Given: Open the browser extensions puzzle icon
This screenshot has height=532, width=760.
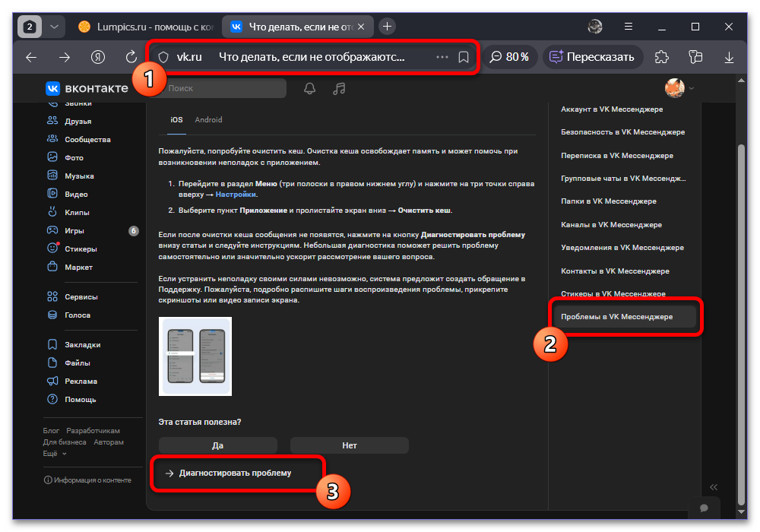Looking at the screenshot, I should coord(661,57).
